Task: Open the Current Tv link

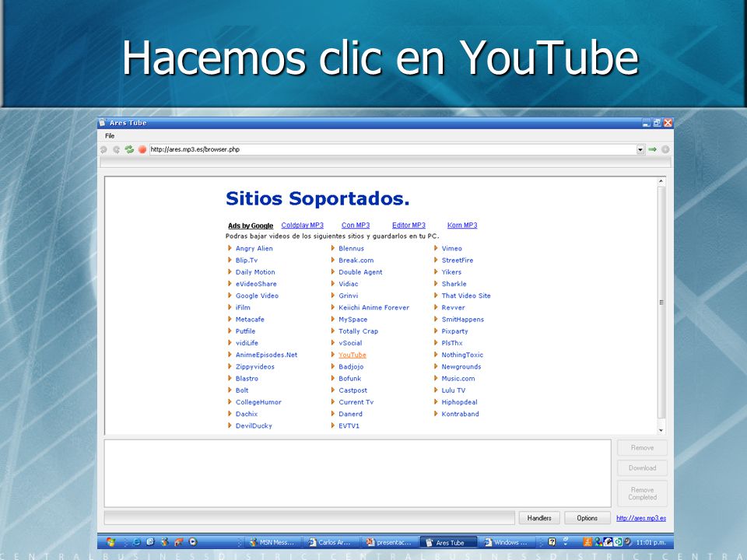Action: (356, 402)
